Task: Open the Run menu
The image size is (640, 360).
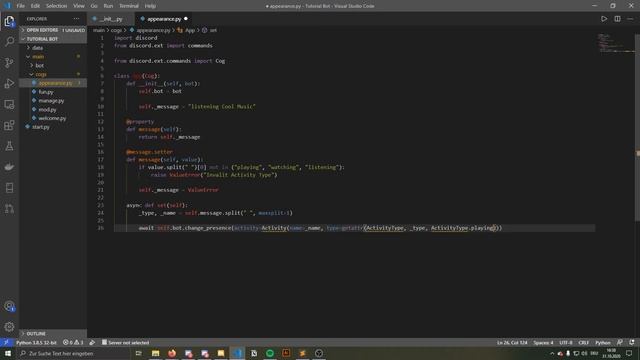Action: click(108, 6)
